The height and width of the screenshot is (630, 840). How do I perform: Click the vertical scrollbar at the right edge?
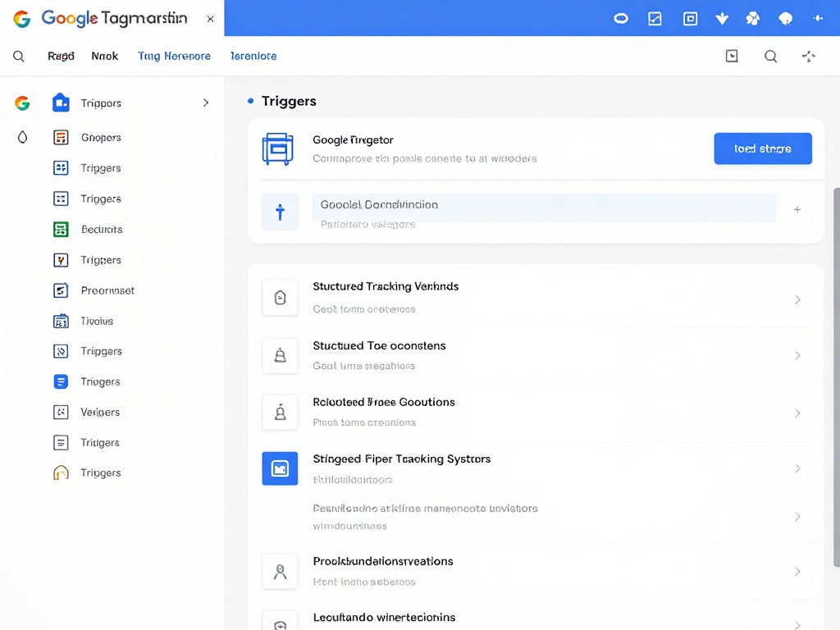(x=836, y=377)
